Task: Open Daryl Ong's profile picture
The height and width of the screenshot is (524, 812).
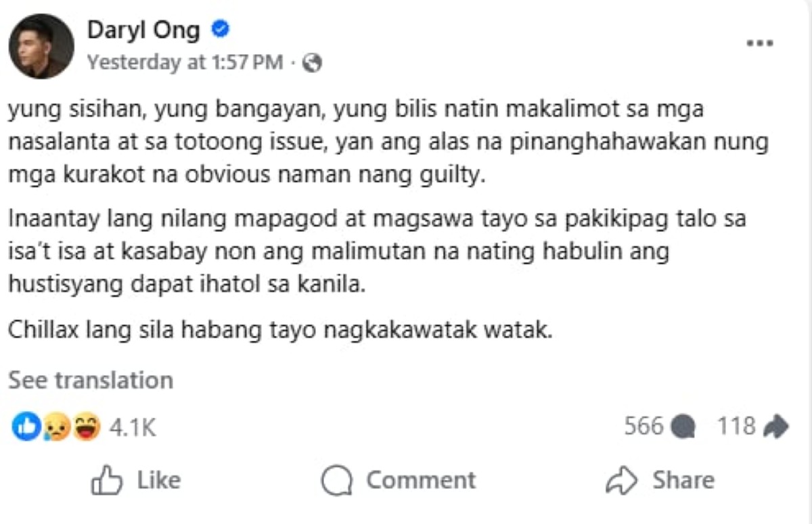Action: pyautogui.click(x=41, y=47)
